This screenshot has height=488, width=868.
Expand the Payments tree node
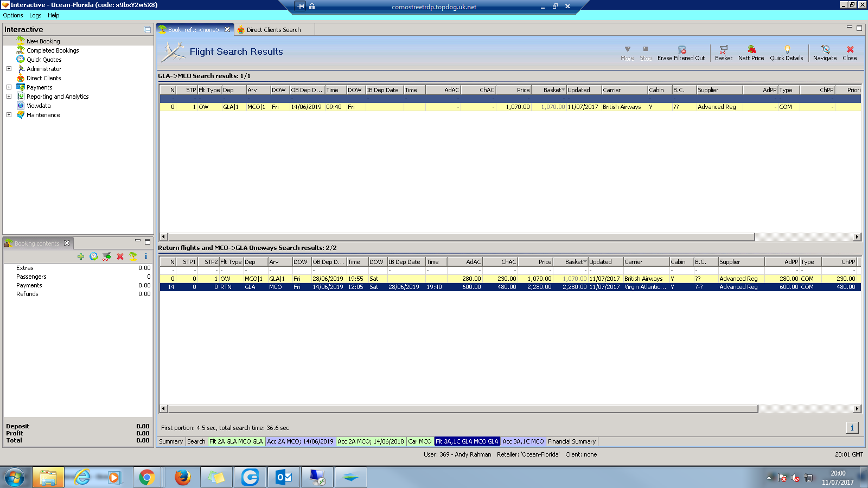point(9,87)
